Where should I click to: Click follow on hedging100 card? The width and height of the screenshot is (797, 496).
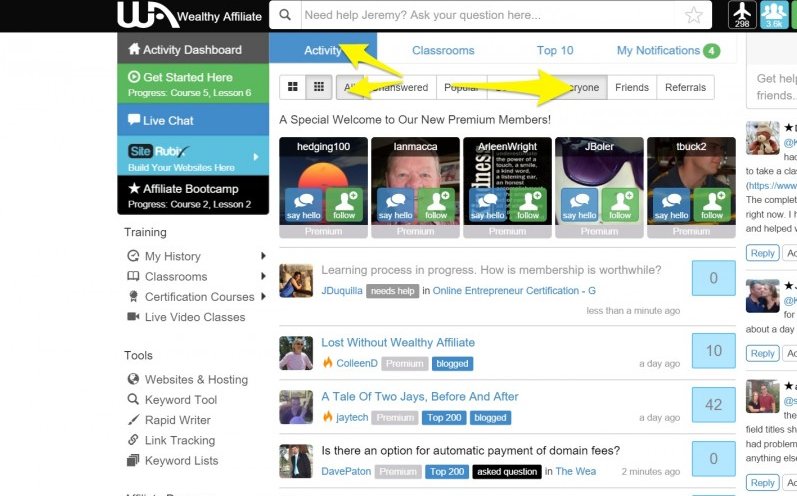point(344,205)
